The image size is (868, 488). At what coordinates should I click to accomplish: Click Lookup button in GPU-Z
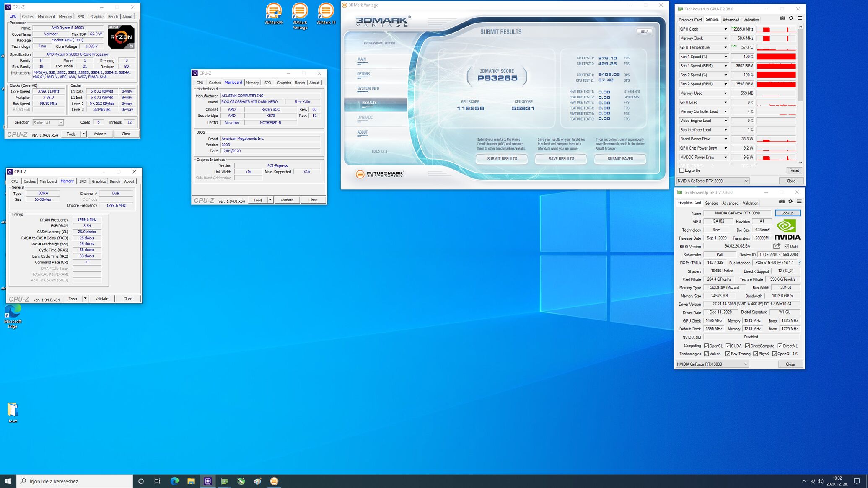pos(787,213)
